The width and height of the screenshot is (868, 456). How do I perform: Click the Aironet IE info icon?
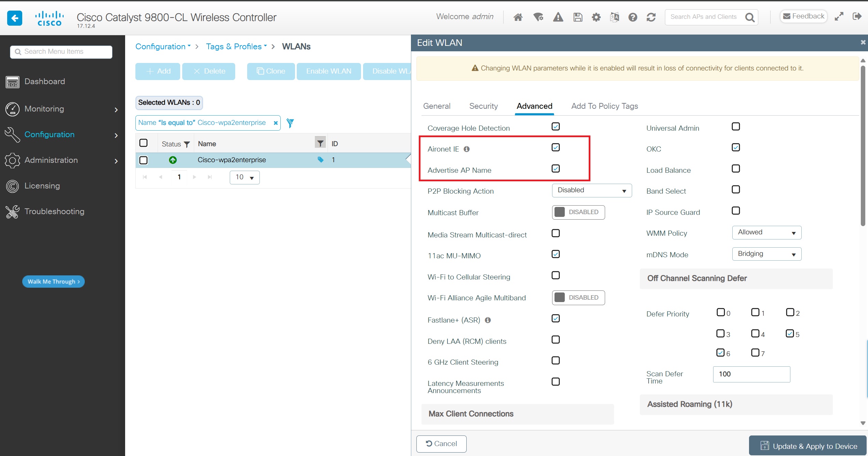pyautogui.click(x=467, y=149)
